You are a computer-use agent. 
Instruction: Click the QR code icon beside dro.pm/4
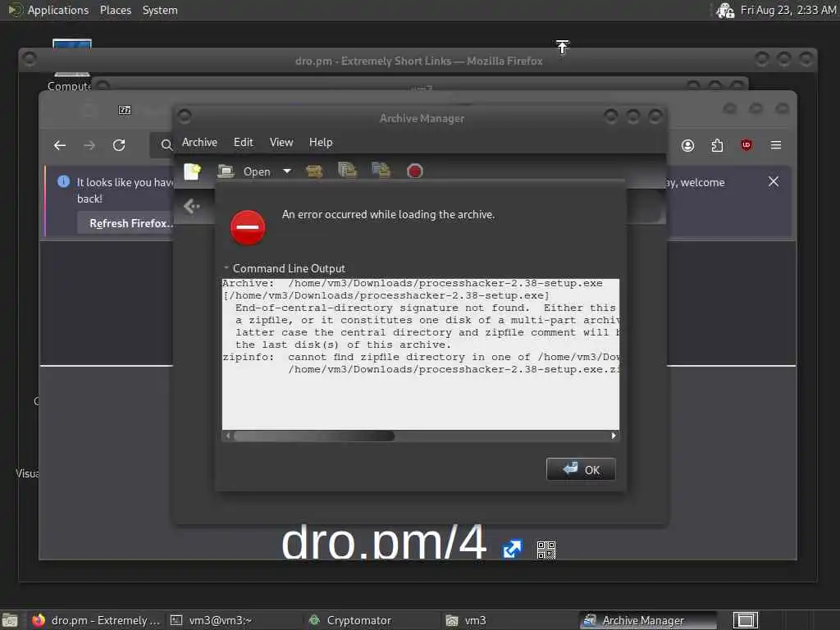tap(546, 550)
